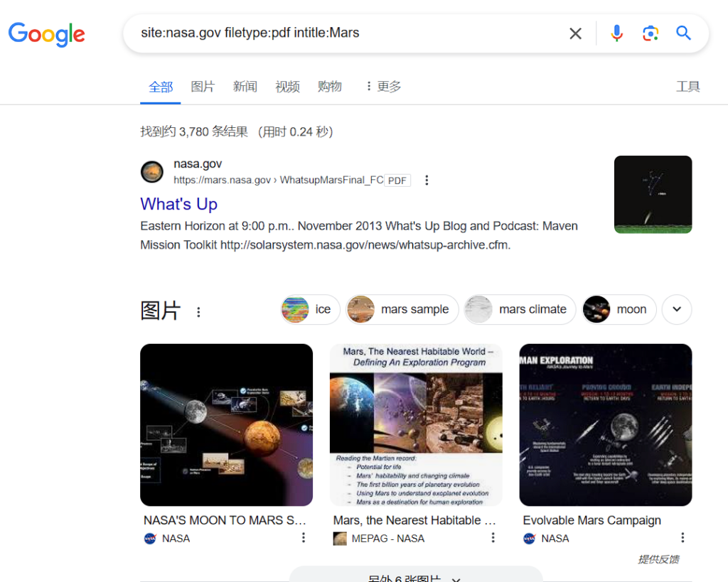Filter images by mars climate chip
Screen dimensions: 728x582
pyautogui.click(x=520, y=310)
